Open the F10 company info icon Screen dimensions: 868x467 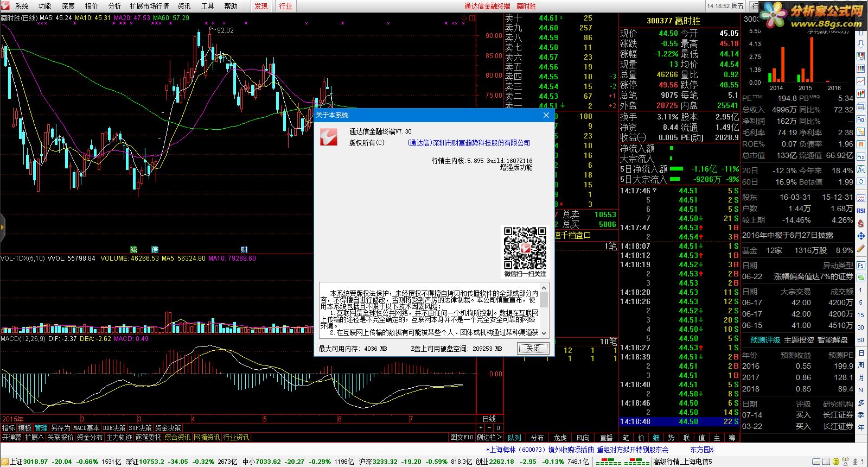click(861, 119)
